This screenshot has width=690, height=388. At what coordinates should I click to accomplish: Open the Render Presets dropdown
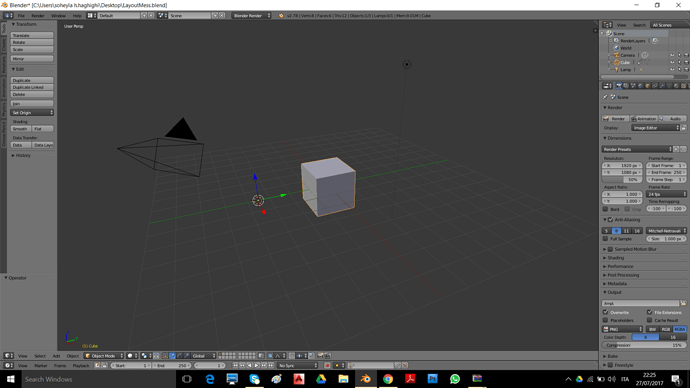(x=637, y=149)
